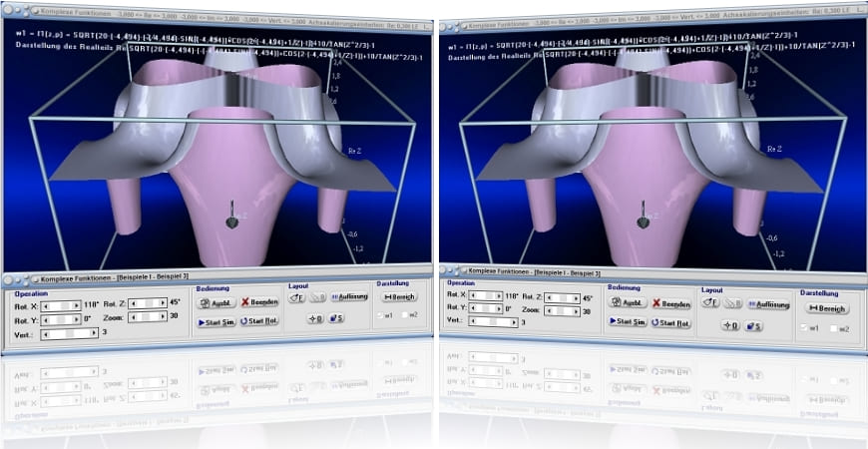
Task: Toggle w2 checkbox in right window
Action: click(x=836, y=327)
